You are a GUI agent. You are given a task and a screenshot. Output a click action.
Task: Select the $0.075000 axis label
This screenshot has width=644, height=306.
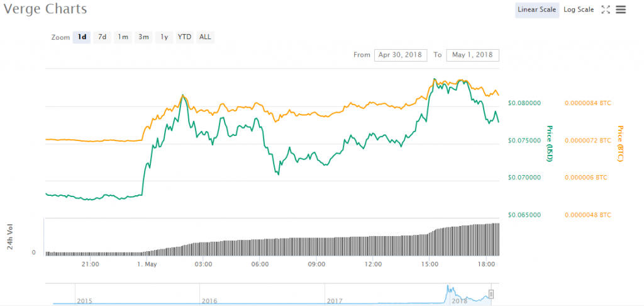pyautogui.click(x=524, y=140)
